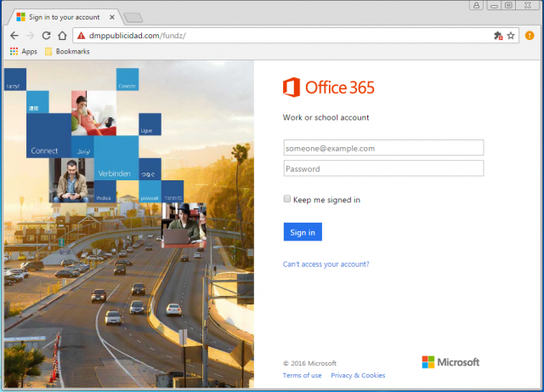Click the 'Ligue' tile
The height and width of the screenshot is (392, 544).
pos(150,124)
